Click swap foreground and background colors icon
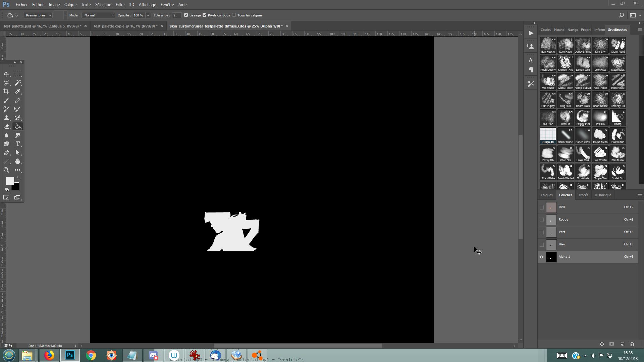This screenshot has width=644, height=362. tap(18, 178)
